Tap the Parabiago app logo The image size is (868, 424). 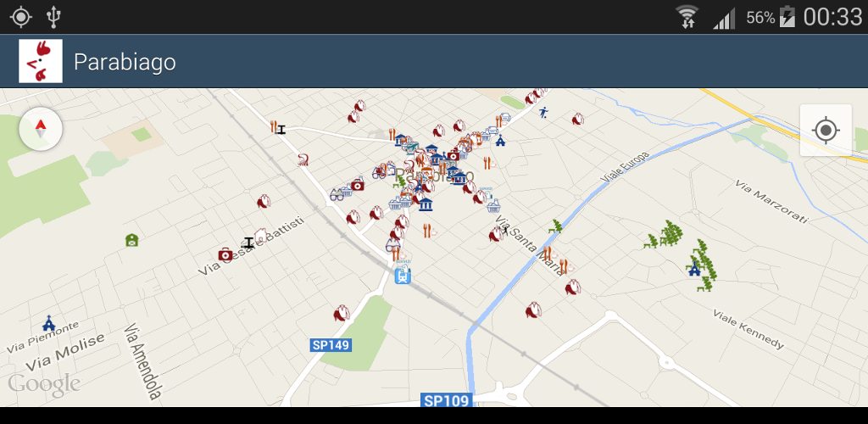tap(41, 61)
